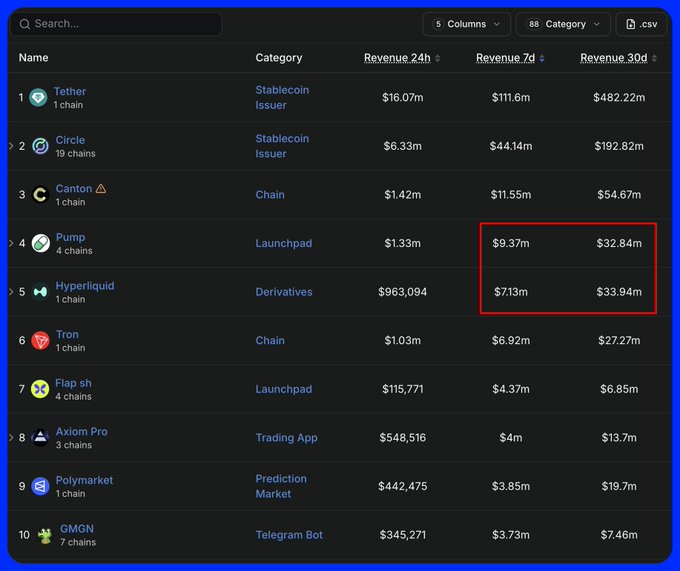Click the Hyperliquid logo icon

[x=40, y=292]
